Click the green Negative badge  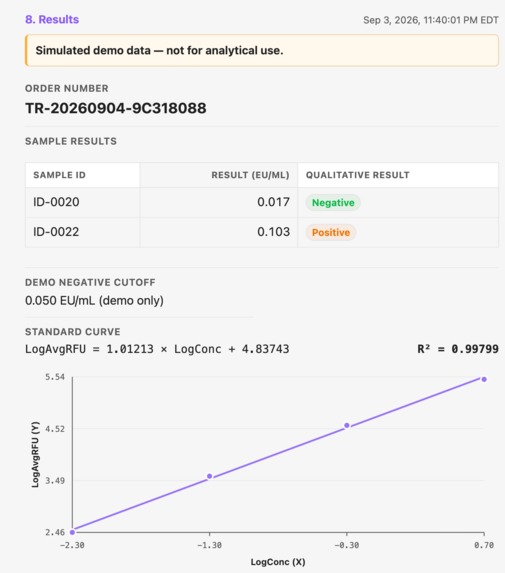[x=333, y=202]
